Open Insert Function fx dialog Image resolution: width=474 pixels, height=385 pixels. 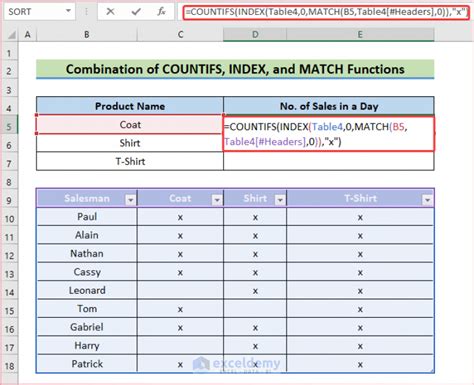pos(161,12)
